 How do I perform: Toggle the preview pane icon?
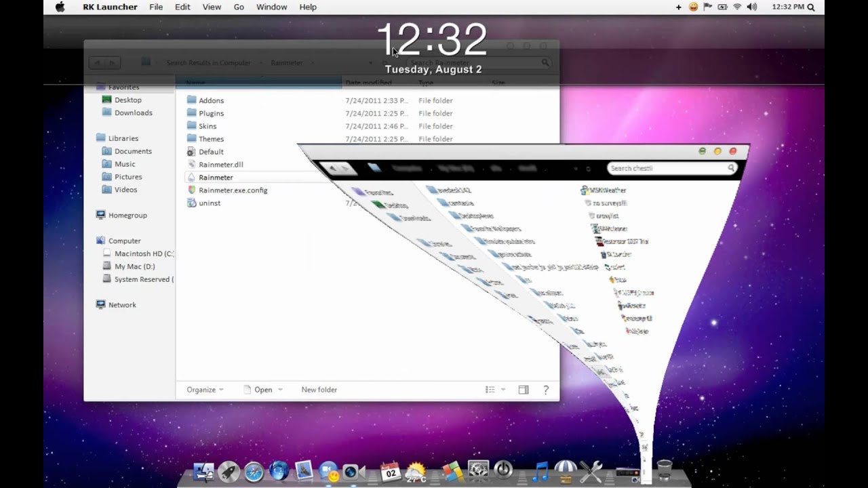[x=524, y=390]
